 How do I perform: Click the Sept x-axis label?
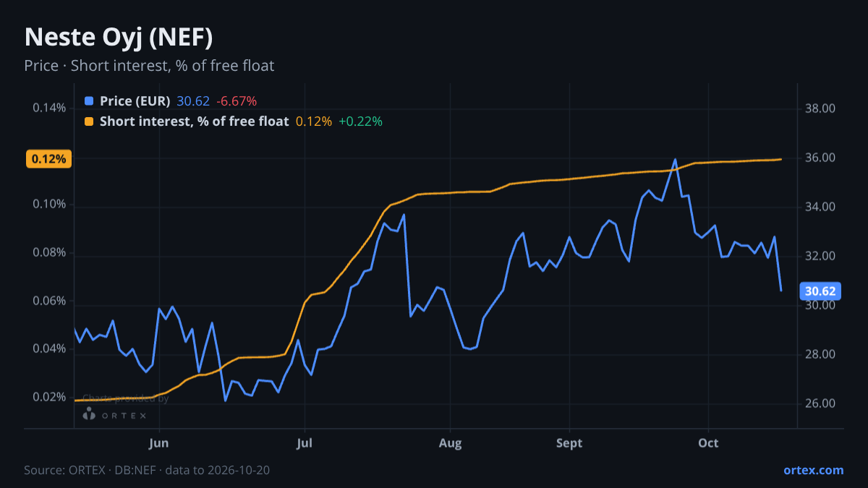click(x=569, y=443)
